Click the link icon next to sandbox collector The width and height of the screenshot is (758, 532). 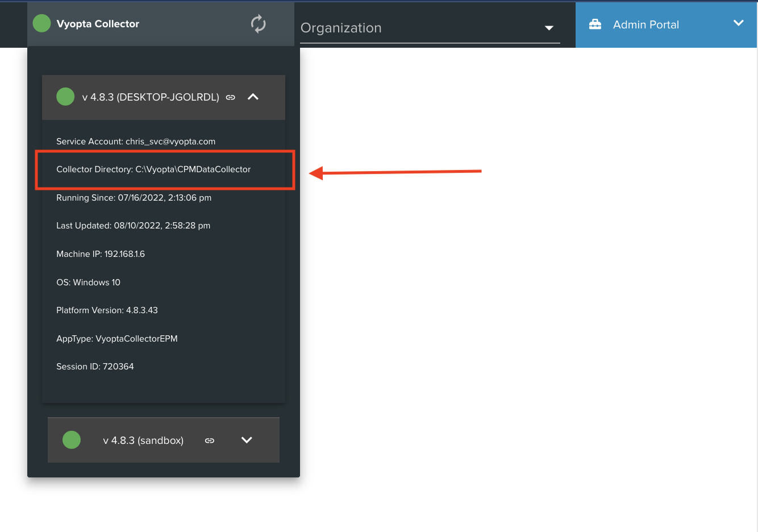pyautogui.click(x=210, y=440)
